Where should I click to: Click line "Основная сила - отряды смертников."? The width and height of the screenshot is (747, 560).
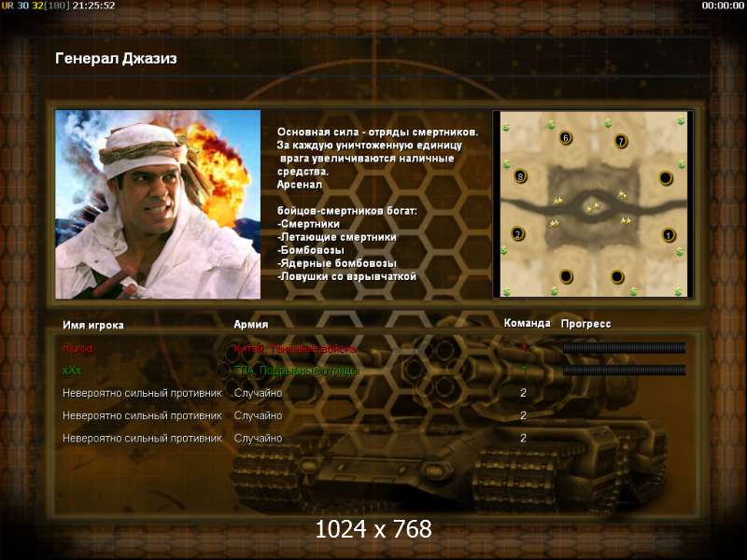(x=378, y=133)
